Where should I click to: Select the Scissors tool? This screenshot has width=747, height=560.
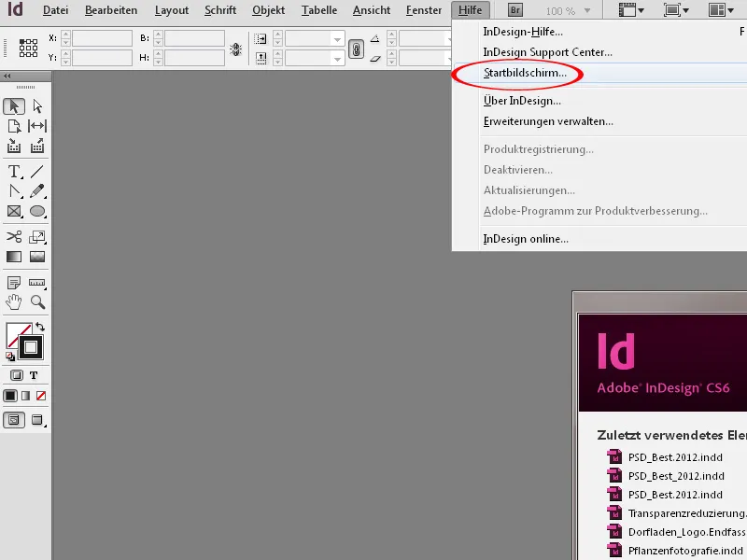14,236
